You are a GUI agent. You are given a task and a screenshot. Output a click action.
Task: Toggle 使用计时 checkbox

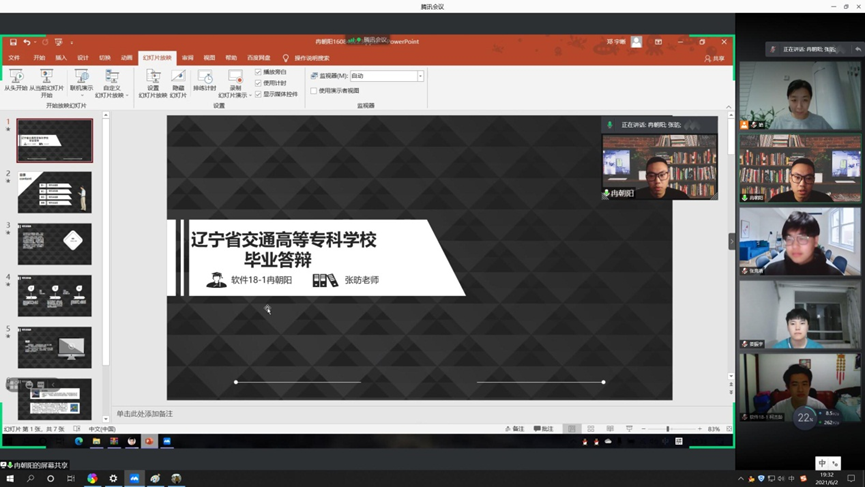tap(258, 83)
